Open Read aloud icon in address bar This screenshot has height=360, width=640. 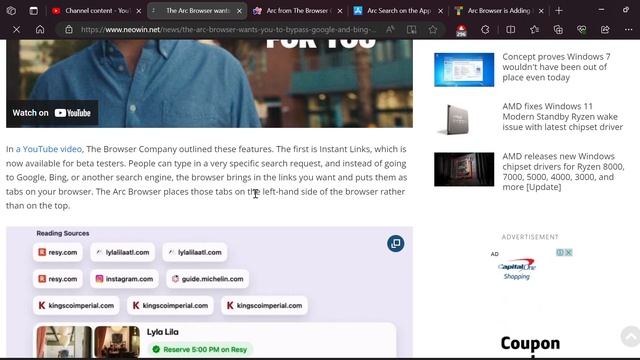pos(390,29)
